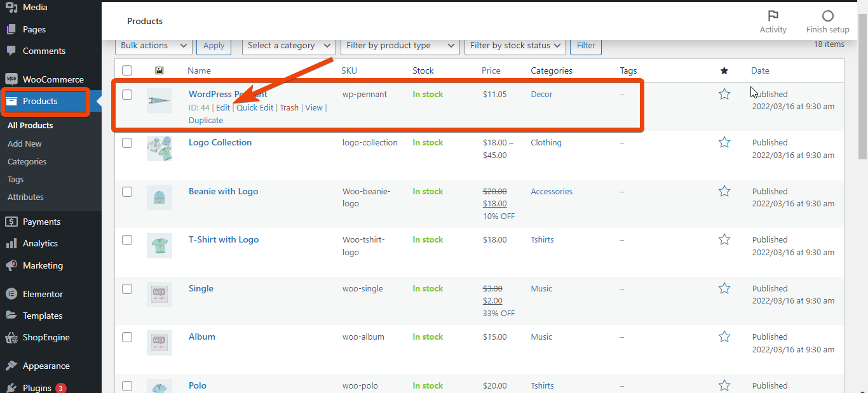The width and height of the screenshot is (868, 393).
Task: Click Duplicate link for WordPress Pennant
Action: point(206,120)
